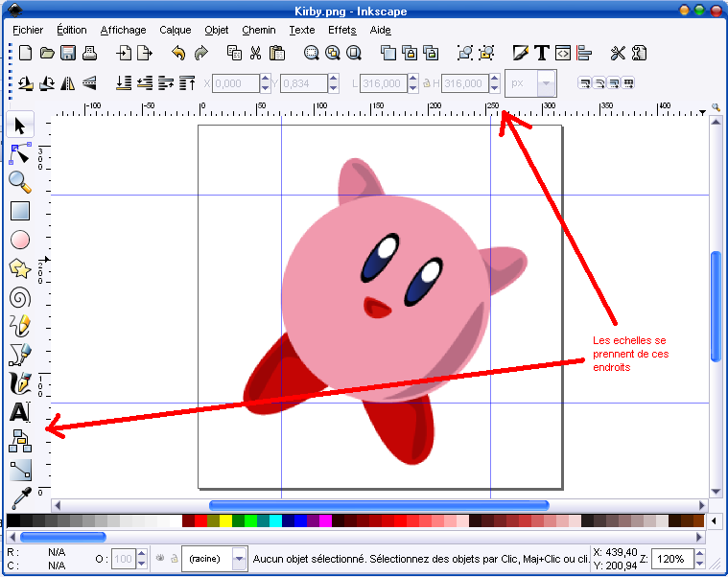Open the px unit dropdown
728x577 pixels.
pyautogui.click(x=547, y=83)
